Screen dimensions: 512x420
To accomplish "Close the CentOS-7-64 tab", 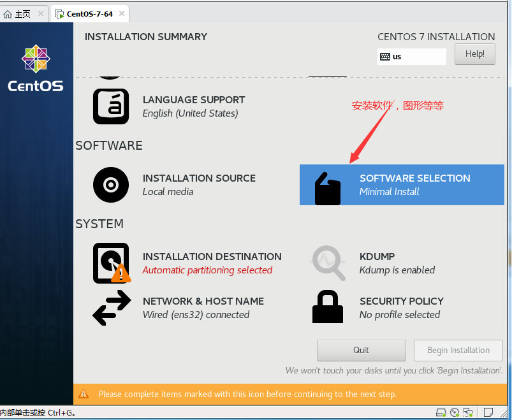I will point(122,14).
